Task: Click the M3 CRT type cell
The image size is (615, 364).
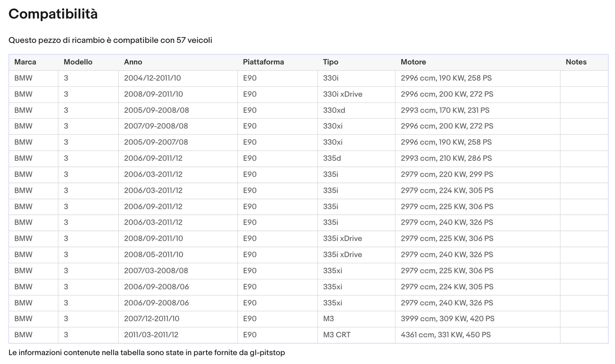Action: point(336,335)
